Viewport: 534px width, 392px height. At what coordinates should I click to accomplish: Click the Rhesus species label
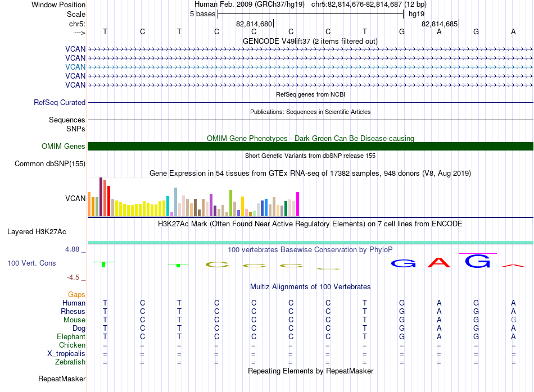tap(73, 311)
